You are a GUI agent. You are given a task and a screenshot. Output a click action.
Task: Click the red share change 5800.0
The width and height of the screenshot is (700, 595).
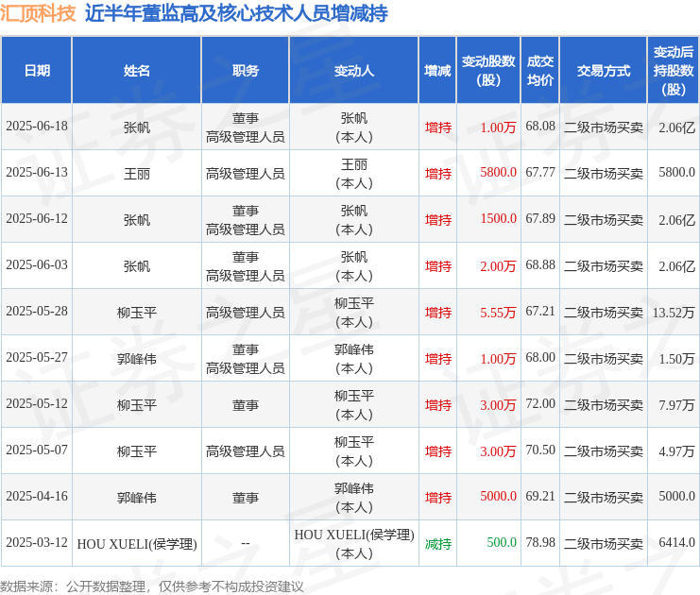click(x=498, y=172)
